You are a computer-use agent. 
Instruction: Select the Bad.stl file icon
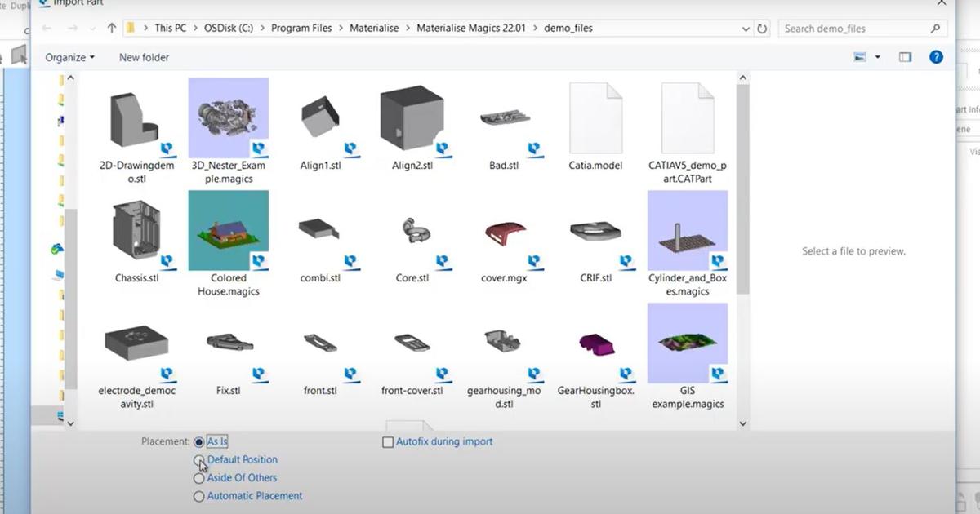(x=504, y=120)
